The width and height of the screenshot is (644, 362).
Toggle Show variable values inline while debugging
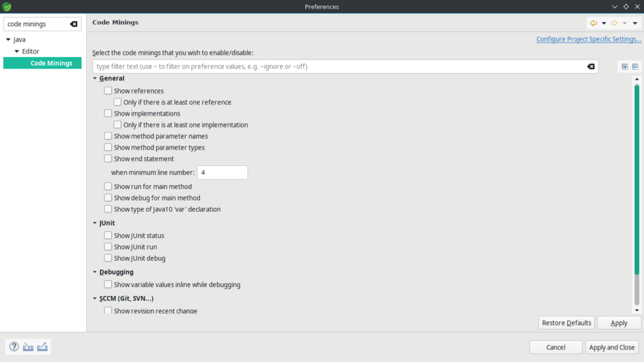pos(108,284)
